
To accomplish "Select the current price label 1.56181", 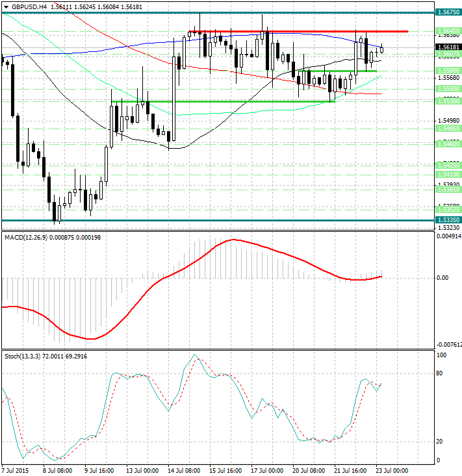I will pyautogui.click(x=448, y=47).
